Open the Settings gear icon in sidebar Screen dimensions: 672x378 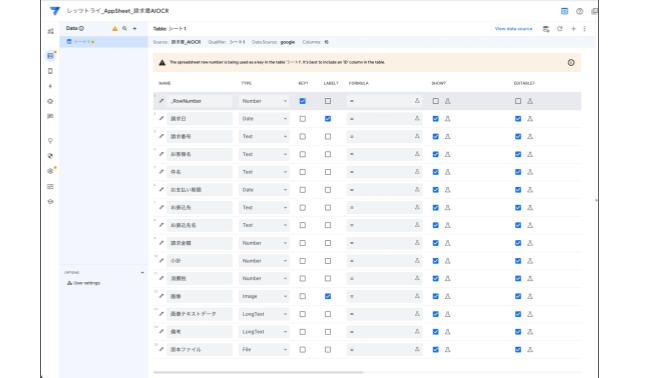tap(51, 171)
